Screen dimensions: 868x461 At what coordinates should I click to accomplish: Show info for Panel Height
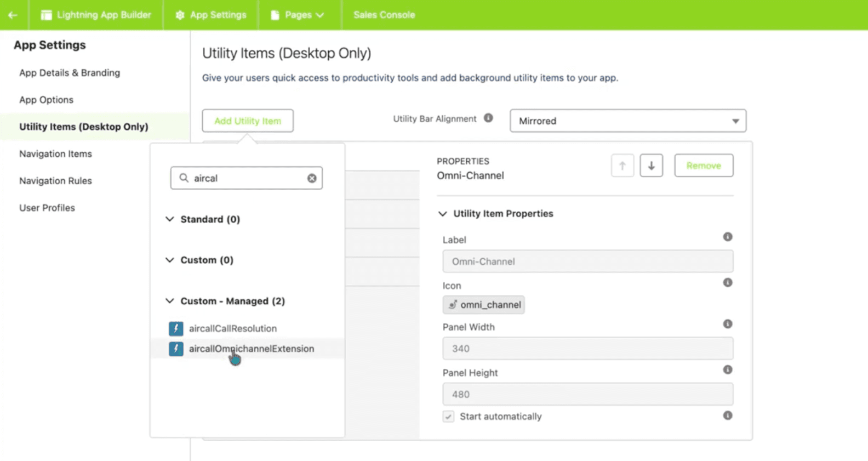coord(728,370)
